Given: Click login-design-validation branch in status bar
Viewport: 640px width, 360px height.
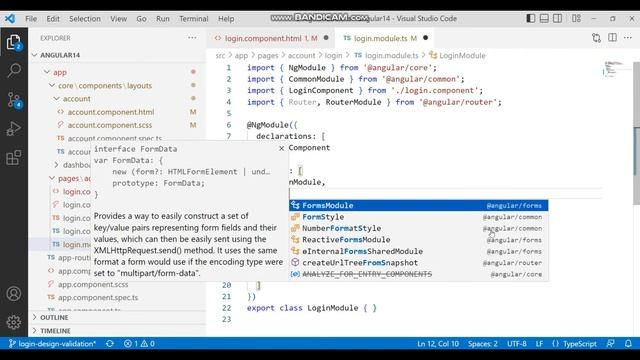Looking at the screenshot, I should coord(52,344).
